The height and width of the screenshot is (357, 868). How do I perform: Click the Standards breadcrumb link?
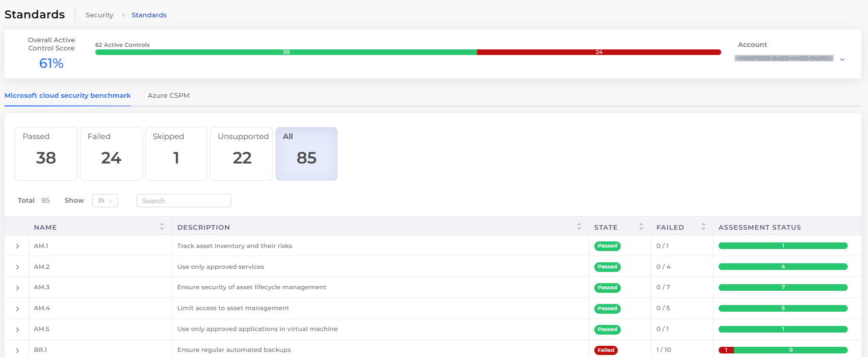point(149,15)
